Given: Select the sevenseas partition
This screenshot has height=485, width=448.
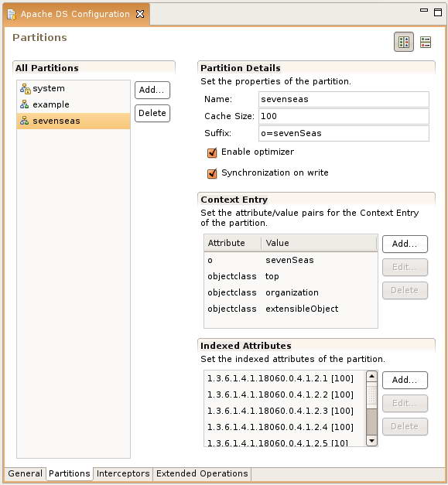Looking at the screenshot, I should pos(74,121).
